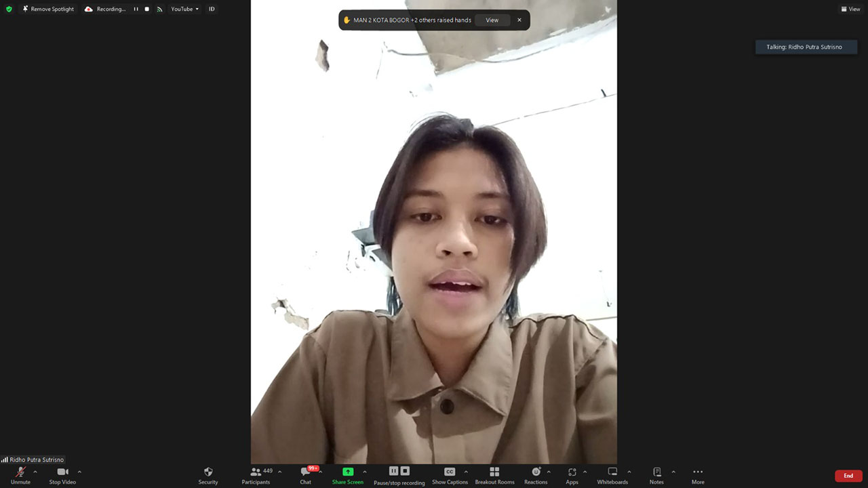
Task: Expand audio options arrow next to Unmute
Action: click(x=35, y=472)
